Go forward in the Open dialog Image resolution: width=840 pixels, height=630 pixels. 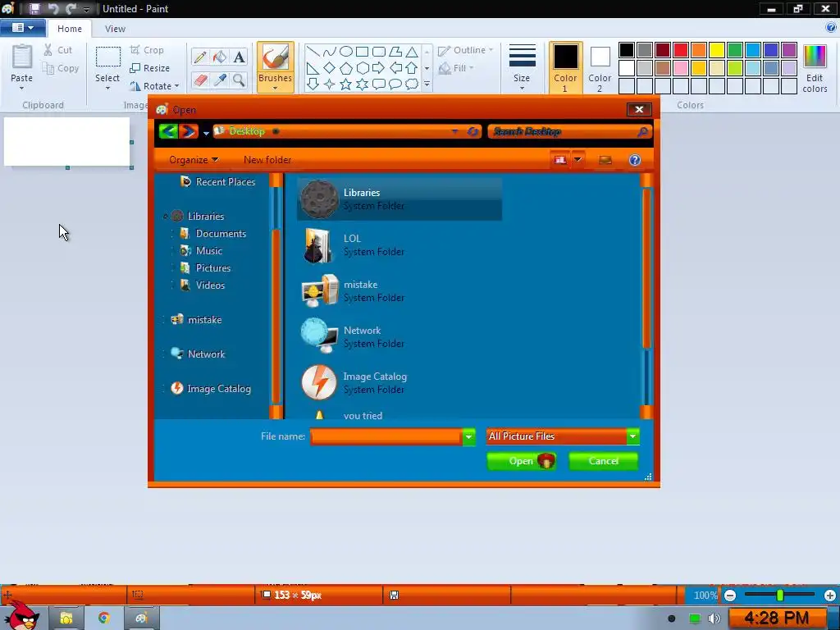coord(189,130)
